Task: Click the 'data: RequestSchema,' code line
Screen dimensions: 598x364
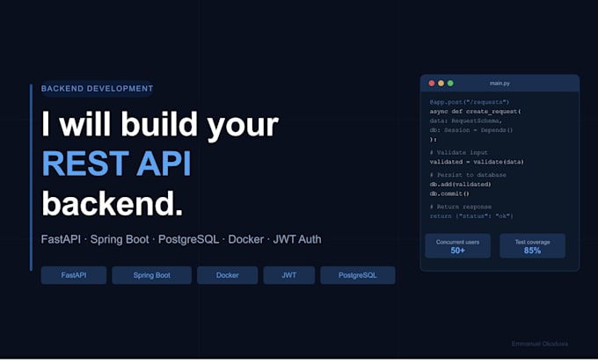Action: [x=466, y=120]
